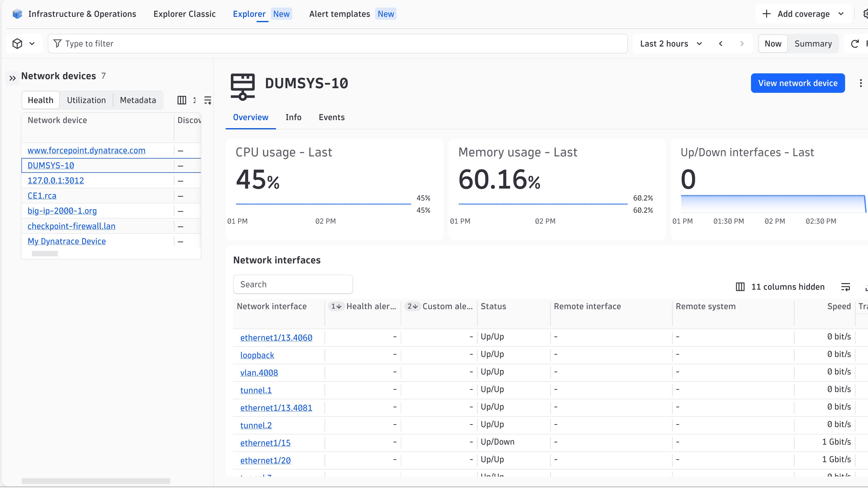This screenshot has height=488, width=868.
Task: Sort by Status column header
Action: tap(493, 306)
